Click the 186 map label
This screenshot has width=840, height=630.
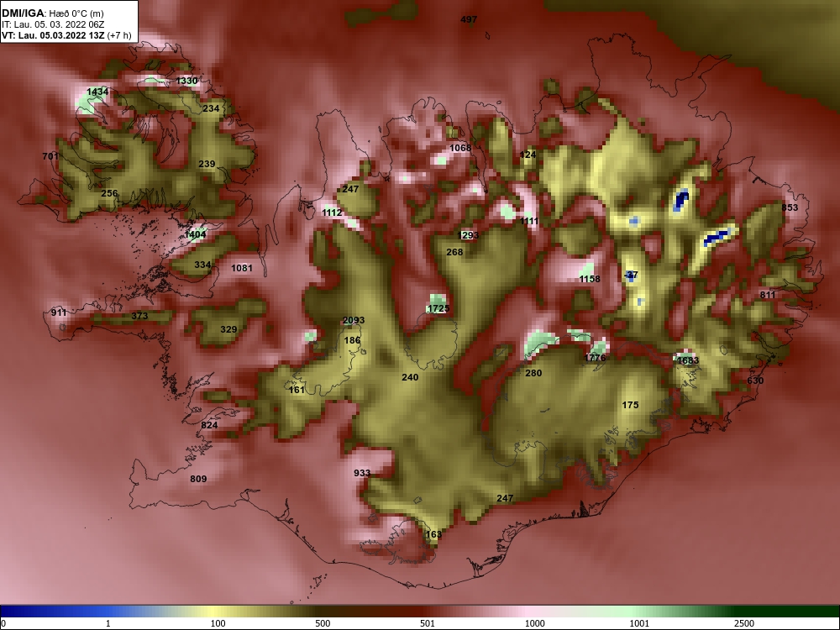tap(352, 341)
